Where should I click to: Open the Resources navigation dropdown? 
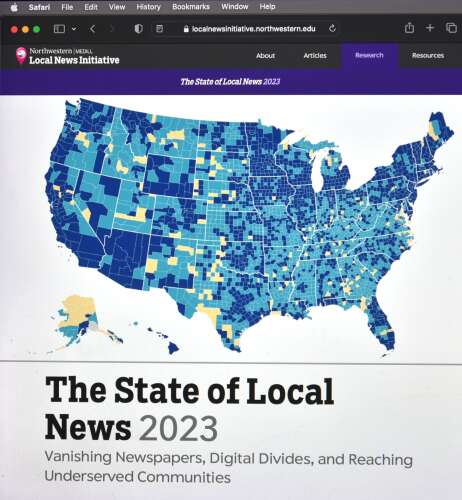tap(428, 56)
